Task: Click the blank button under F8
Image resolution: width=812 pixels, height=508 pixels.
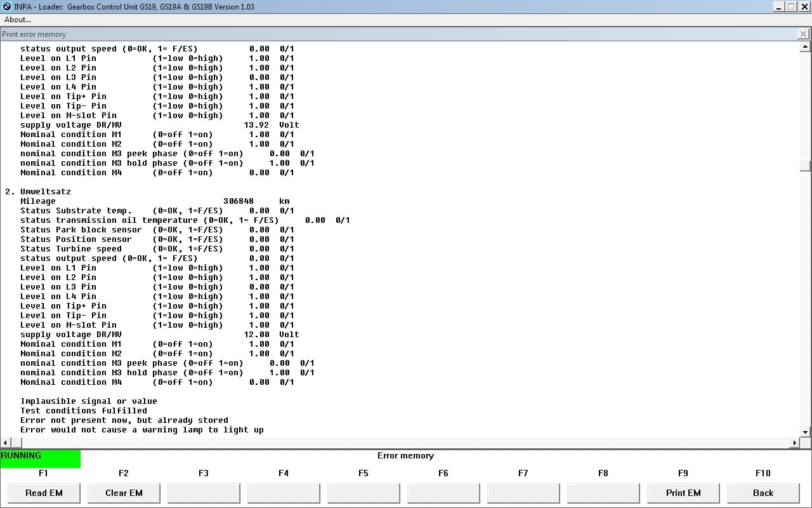Action: pos(603,493)
